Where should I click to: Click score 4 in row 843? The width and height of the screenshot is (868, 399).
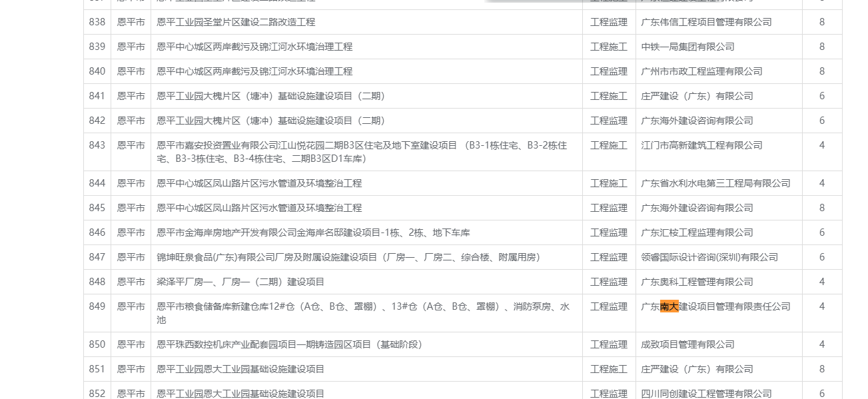[822, 145]
